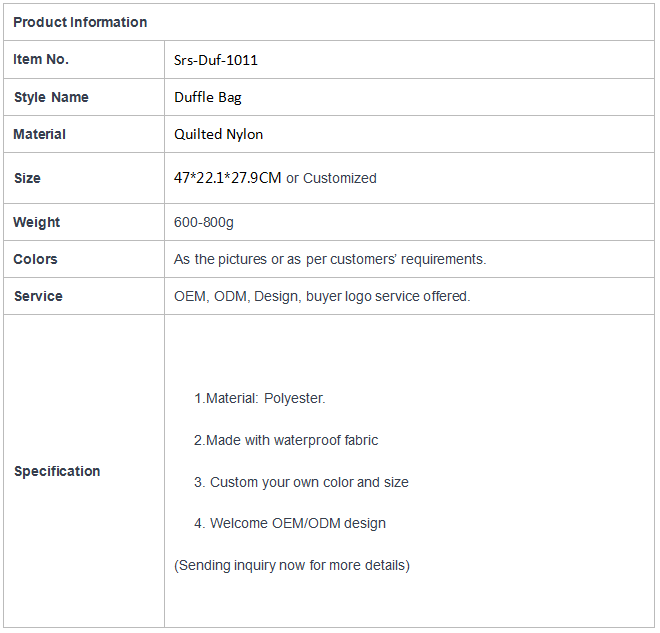Click the Duffle Bag value
The height and width of the screenshot is (633, 660).
click(x=208, y=97)
